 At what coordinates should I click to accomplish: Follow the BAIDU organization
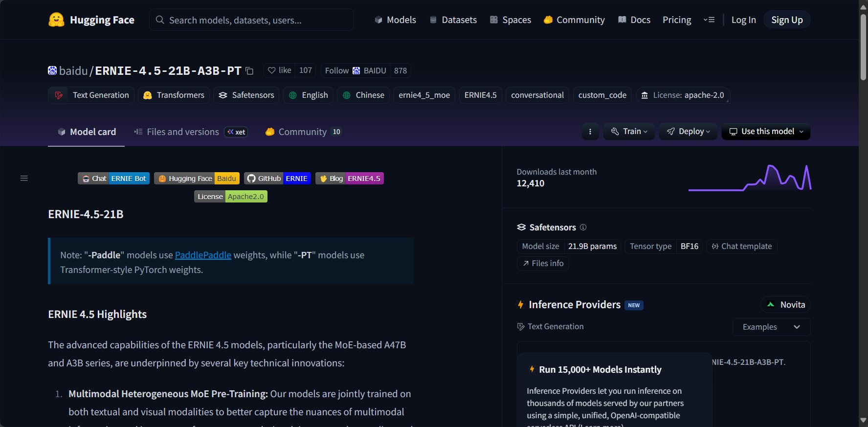(x=356, y=70)
